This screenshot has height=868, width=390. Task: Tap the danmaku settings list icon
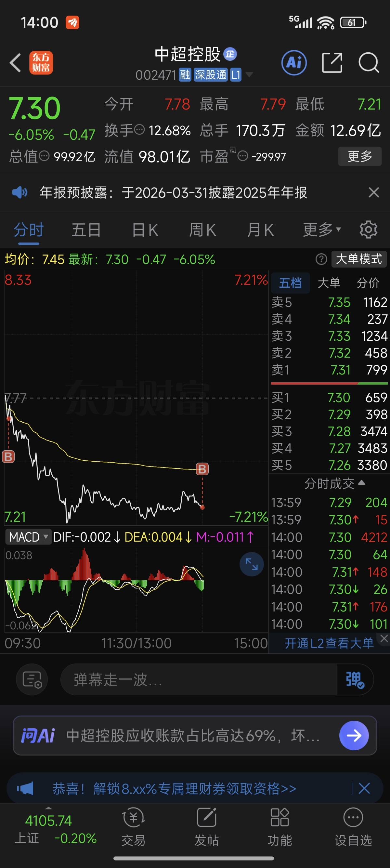32,679
